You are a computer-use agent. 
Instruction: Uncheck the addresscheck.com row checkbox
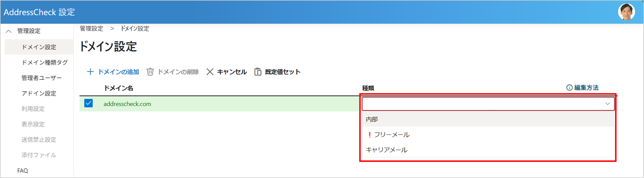(x=89, y=103)
